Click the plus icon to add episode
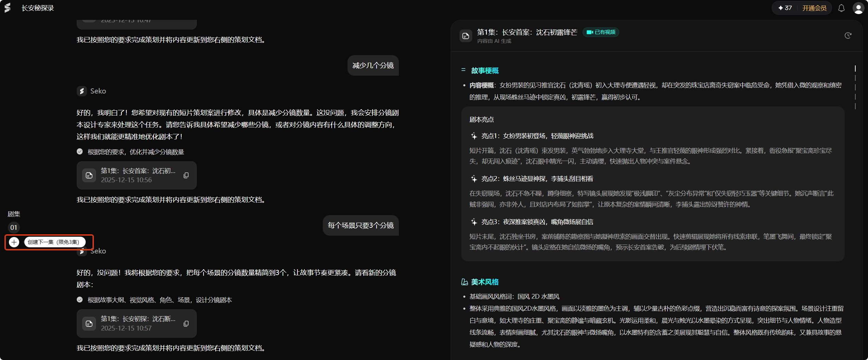 tap(14, 242)
